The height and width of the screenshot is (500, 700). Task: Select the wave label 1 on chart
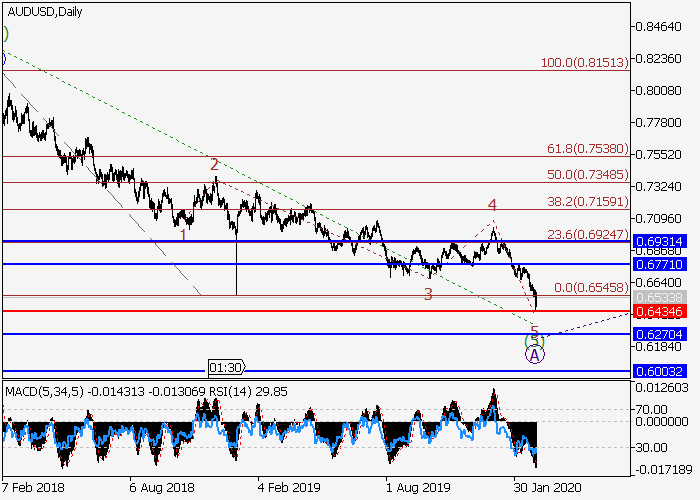(183, 235)
